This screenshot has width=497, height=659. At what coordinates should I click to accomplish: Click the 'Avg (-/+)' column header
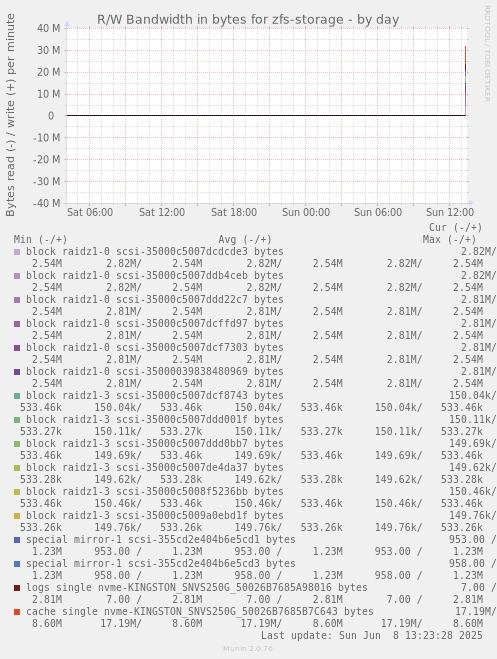(245, 240)
